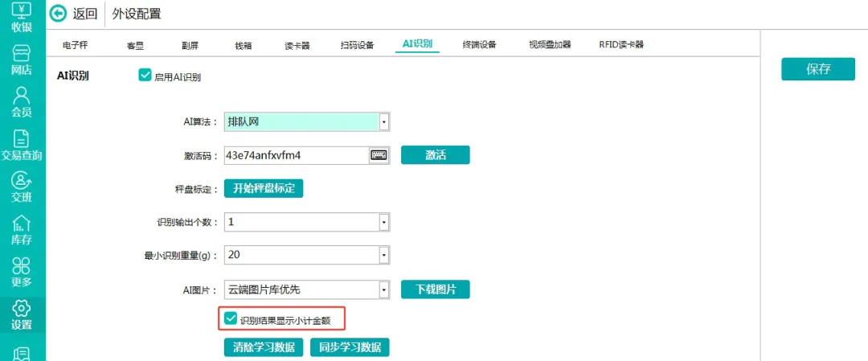Open the 设置 settings gear icon
The width and height of the screenshot is (868, 361).
click(x=22, y=316)
